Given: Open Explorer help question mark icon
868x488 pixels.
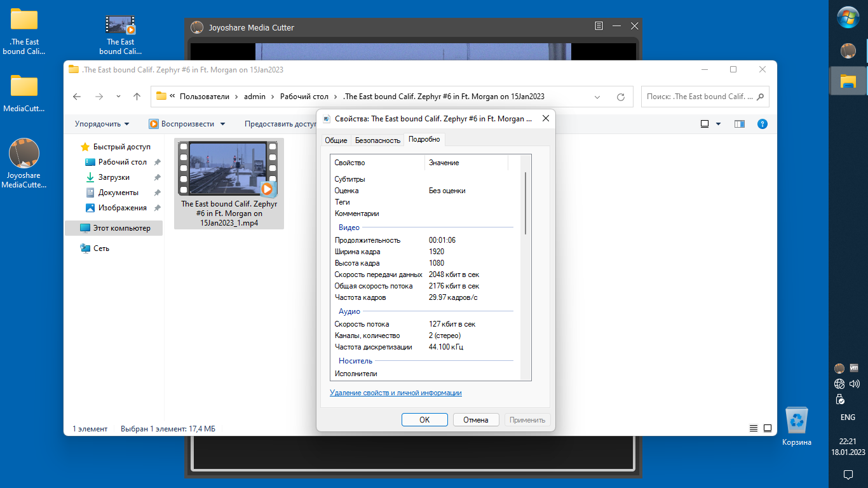Looking at the screenshot, I should (x=763, y=124).
